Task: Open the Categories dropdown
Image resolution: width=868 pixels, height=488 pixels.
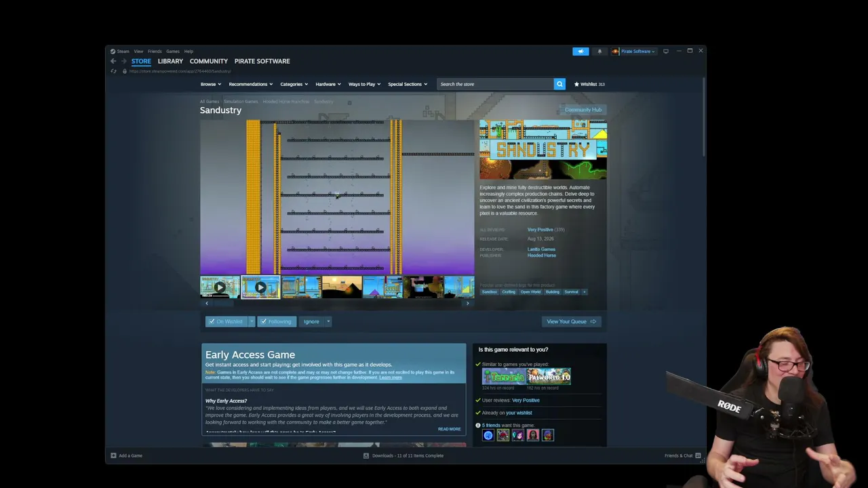Action: 294,84
